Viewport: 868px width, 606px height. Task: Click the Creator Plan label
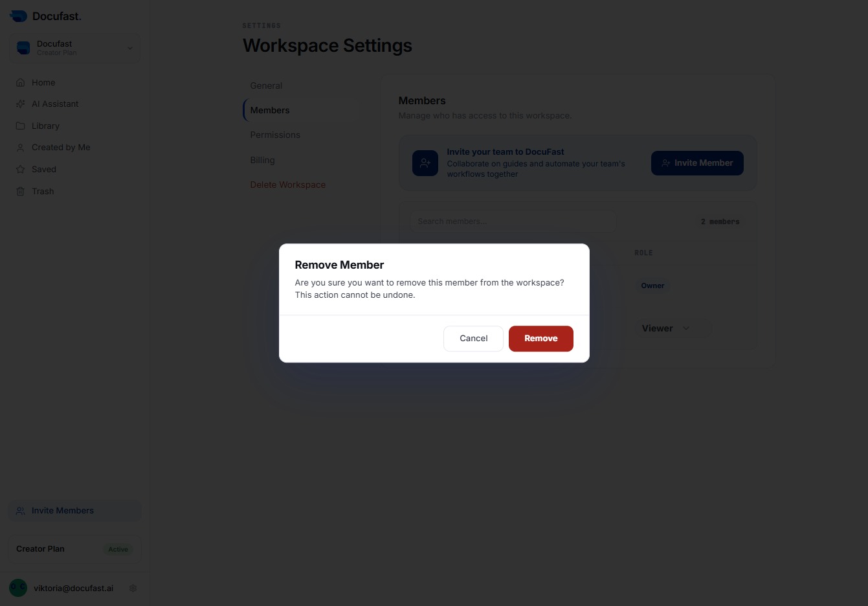[x=40, y=549]
